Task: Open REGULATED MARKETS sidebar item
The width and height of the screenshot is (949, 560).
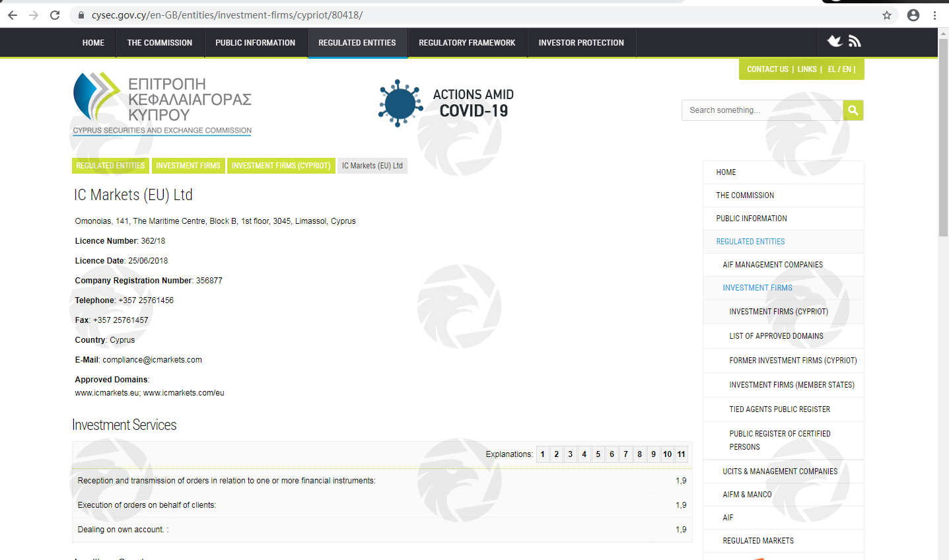Action: (783, 541)
